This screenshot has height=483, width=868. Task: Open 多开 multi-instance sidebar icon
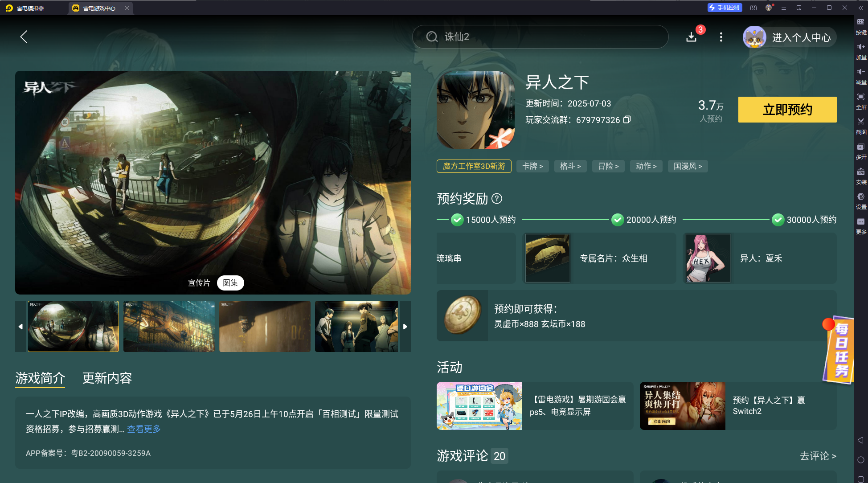(x=861, y=151)
